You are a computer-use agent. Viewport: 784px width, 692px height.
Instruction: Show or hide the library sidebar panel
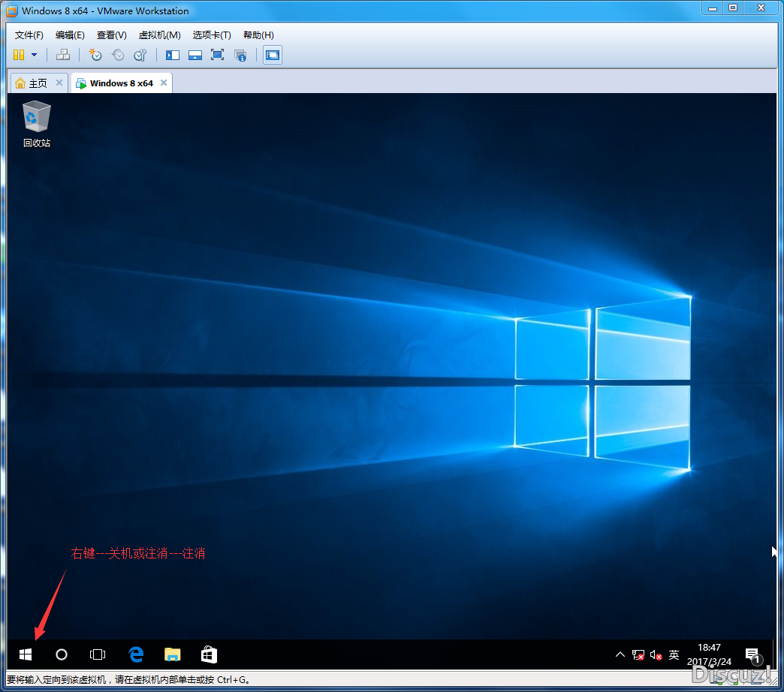173,55
